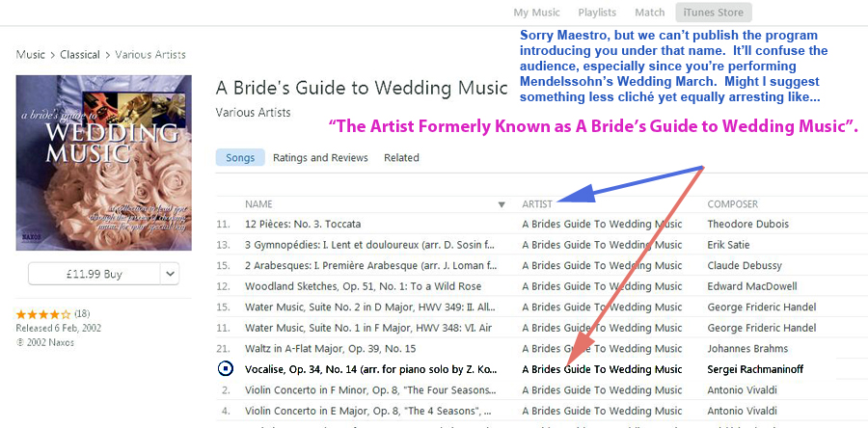Select 'Water Music, Suite No. 2 in D Major'

pos(370,307)
